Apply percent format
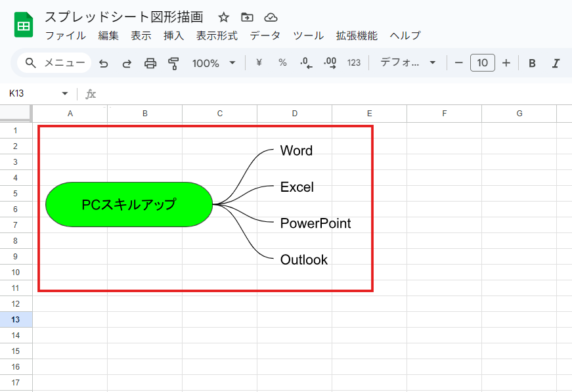 click(x=282, y=63)
